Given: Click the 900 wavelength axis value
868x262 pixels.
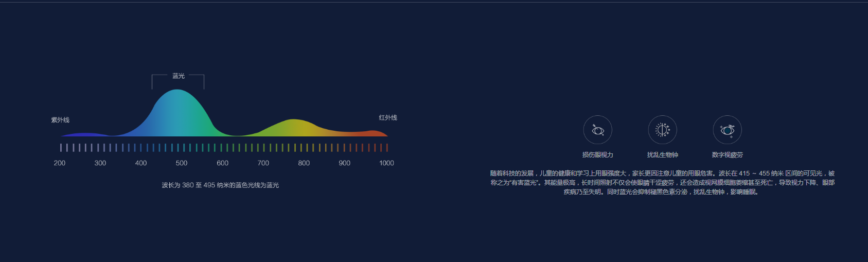Looking at the screenshot, I should click(345, 163).
